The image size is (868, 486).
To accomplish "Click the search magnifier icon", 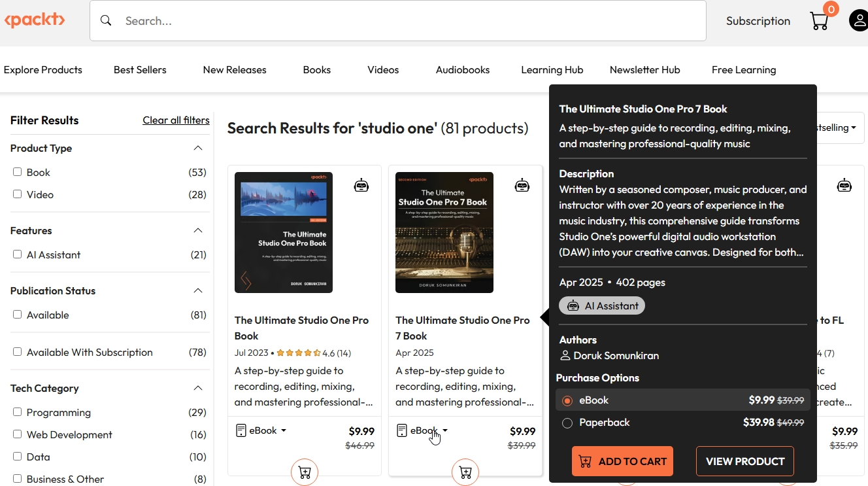I will point(106,21).
